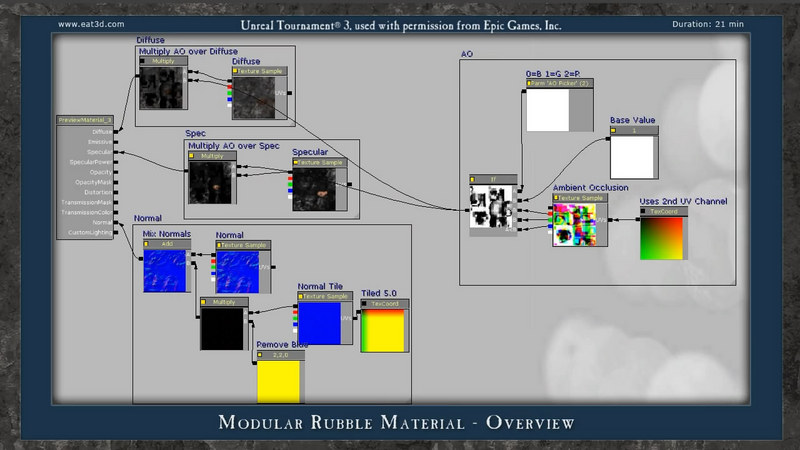Select the Multiply node header under Multiply AO over Diffuse
This screenshot has width=800, height=450.
click(164, 61)
